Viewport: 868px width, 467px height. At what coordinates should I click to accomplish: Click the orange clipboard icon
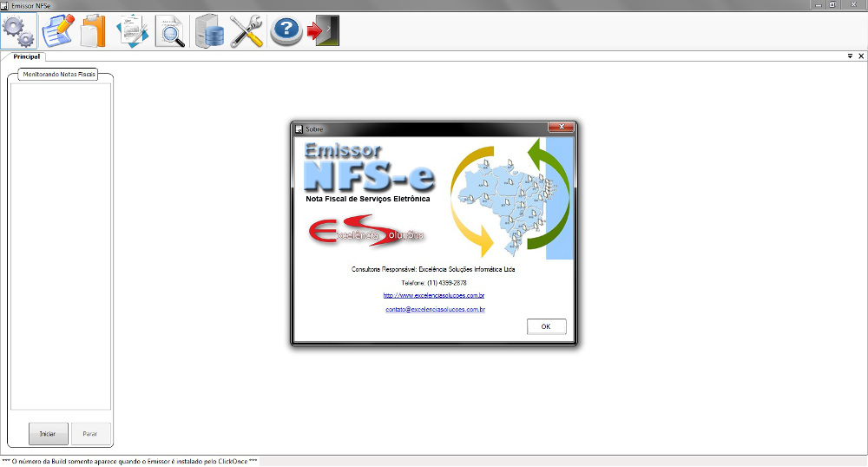coord(93,31)
